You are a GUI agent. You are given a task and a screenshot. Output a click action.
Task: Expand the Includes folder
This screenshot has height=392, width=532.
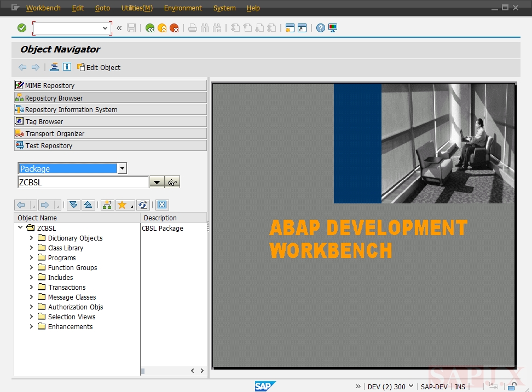[32, 277]
